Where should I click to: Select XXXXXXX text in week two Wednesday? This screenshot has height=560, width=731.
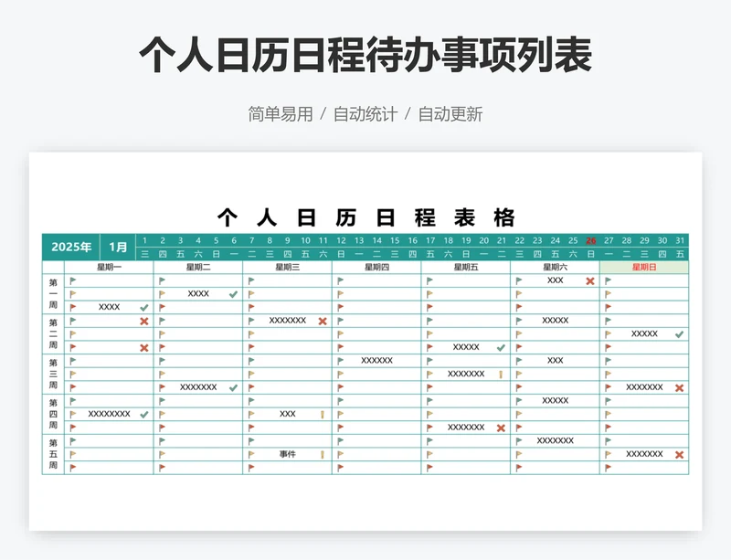pyautogui.click(x=288, y=321)
